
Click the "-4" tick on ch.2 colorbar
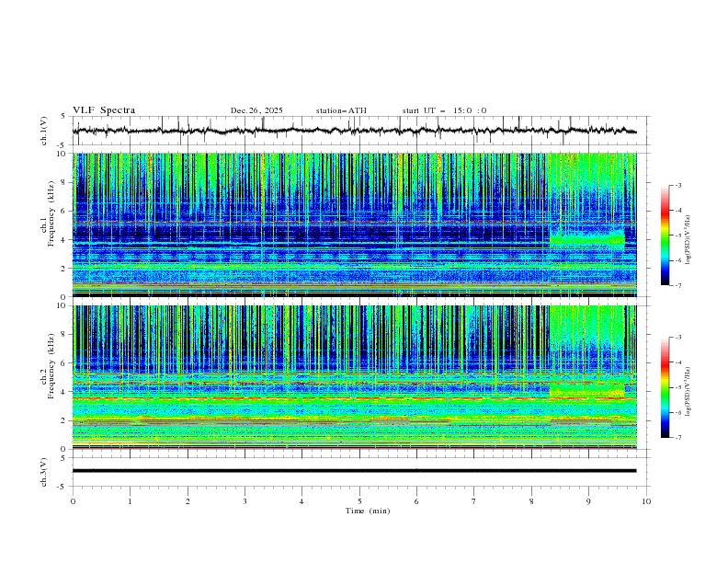677,362
